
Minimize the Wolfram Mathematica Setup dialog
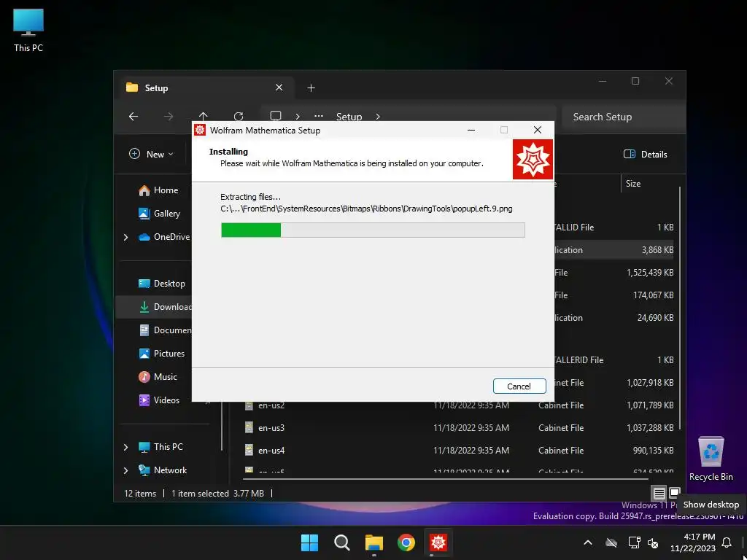point(471,130)
